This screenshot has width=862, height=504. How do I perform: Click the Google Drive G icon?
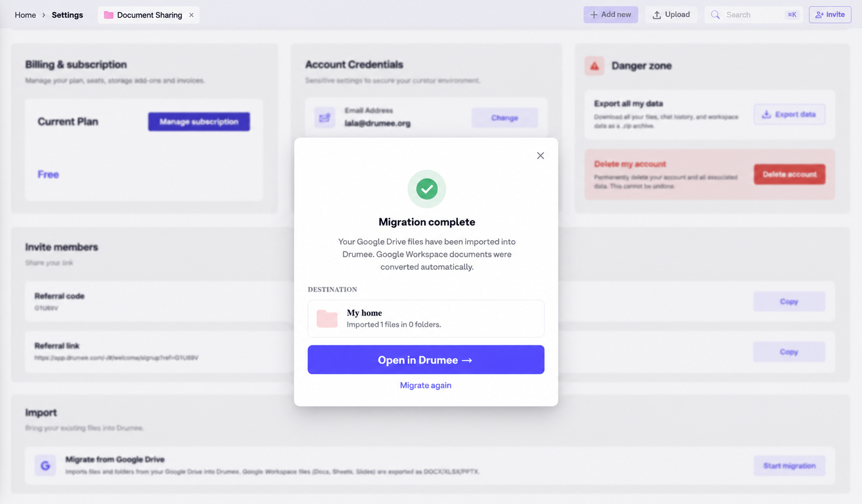(x=45, y=465)
